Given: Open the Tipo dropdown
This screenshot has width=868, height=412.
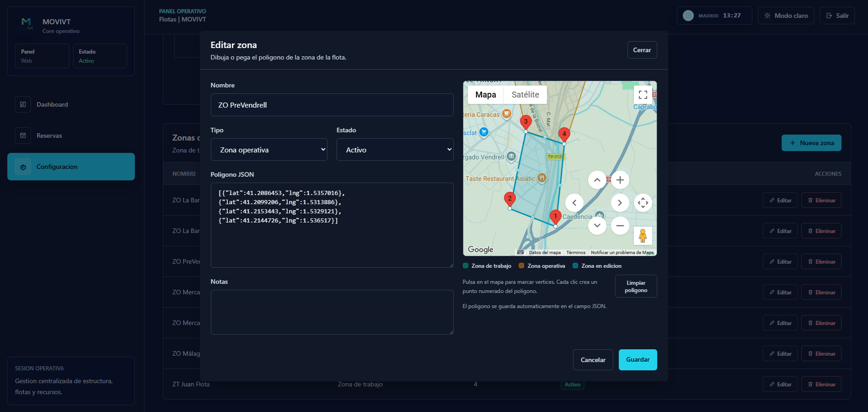Looking at the screenshot, I should tap(269, 150).
